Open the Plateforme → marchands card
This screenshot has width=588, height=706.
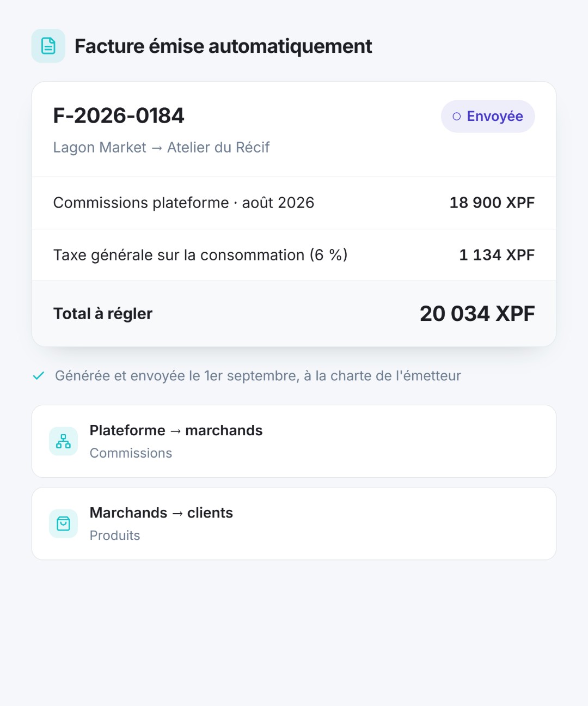(294, 441)
